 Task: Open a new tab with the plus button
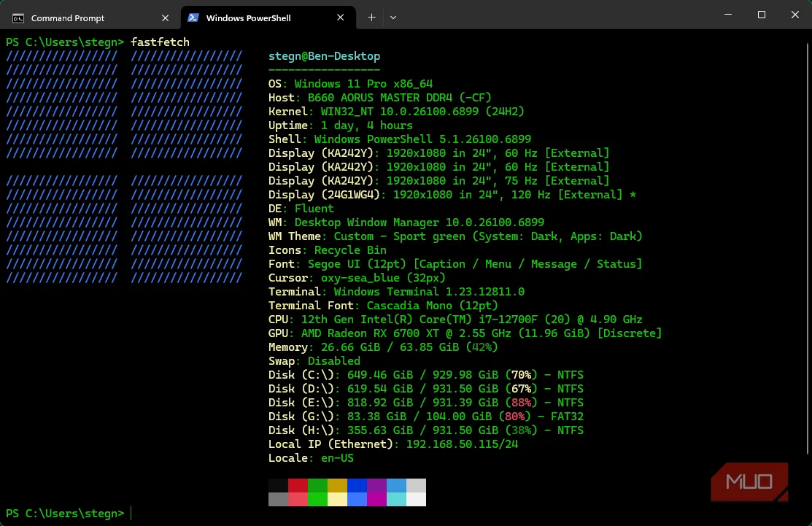point(373,17)
